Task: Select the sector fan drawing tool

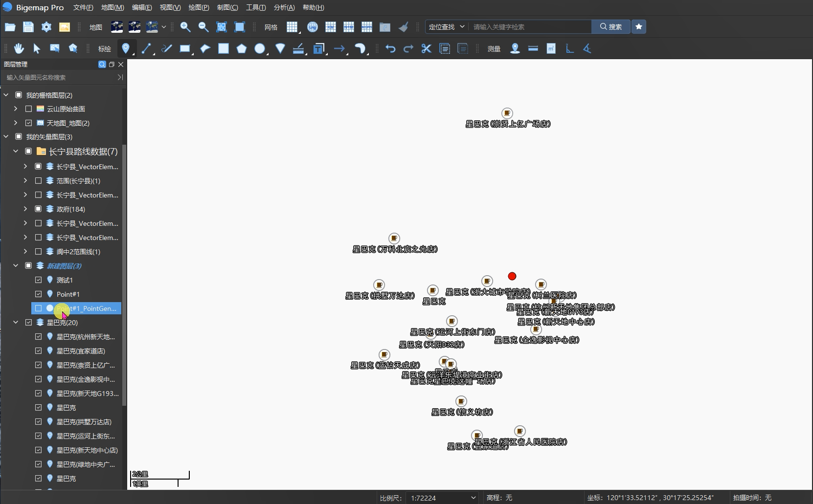Action: tap(280, 48)
